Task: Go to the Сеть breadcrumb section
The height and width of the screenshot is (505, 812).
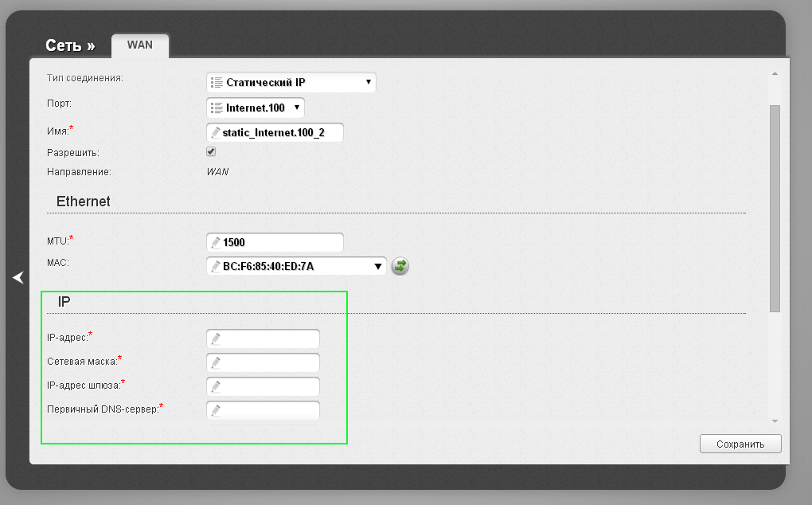Action: pyautogui.click(x=70, y=46)
